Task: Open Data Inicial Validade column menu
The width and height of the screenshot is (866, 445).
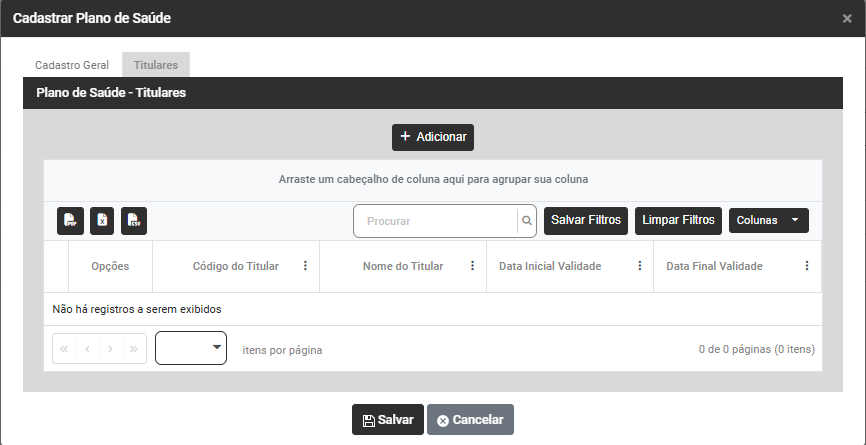Action: 640,266
